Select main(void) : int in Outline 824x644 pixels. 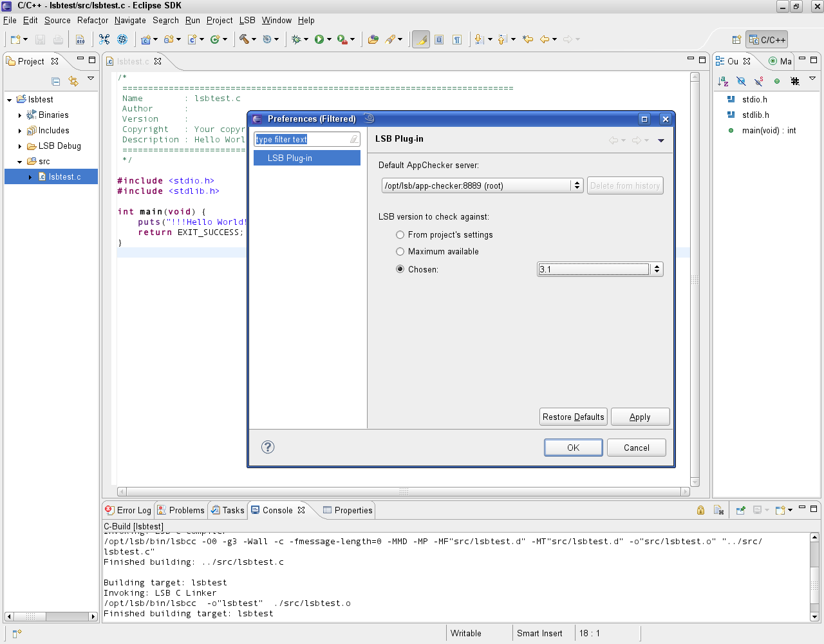pos(769,130)
